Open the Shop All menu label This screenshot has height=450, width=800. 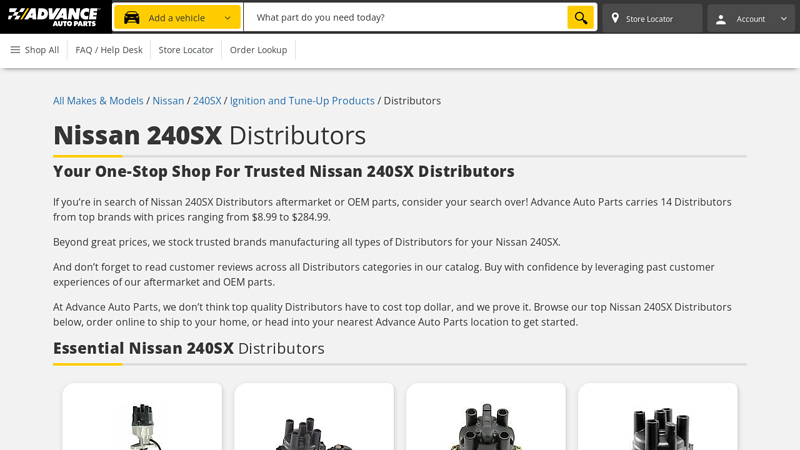pos(42,50)
